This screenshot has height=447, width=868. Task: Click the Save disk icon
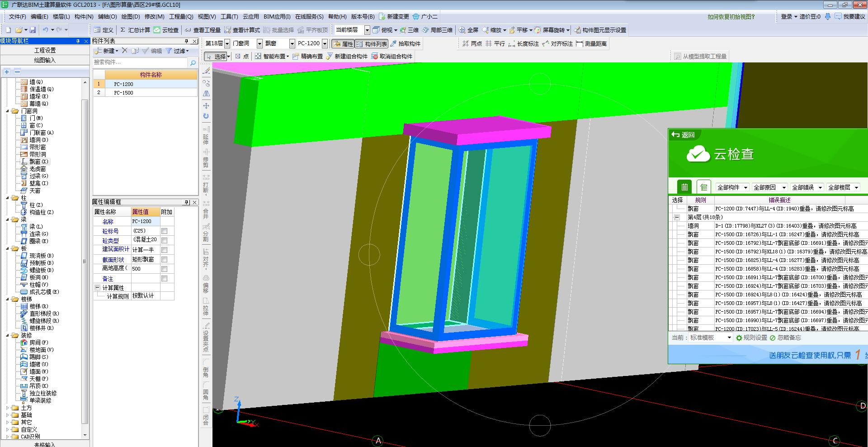click(x=33, y=30)
